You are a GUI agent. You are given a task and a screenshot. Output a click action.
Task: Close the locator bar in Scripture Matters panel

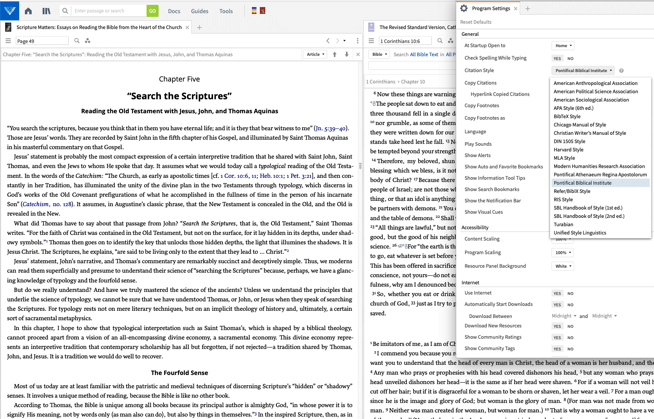click(x=358, y=55)
